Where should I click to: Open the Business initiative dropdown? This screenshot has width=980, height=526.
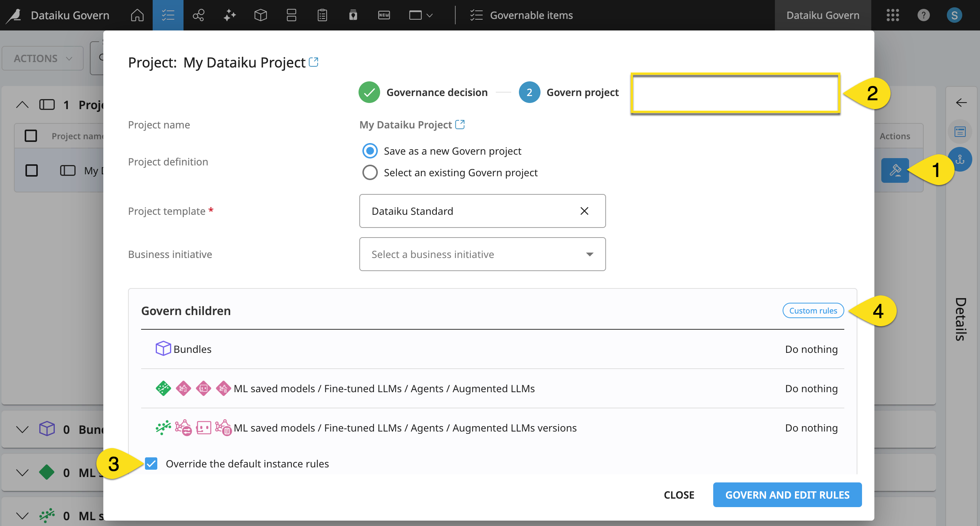(482, 255)
